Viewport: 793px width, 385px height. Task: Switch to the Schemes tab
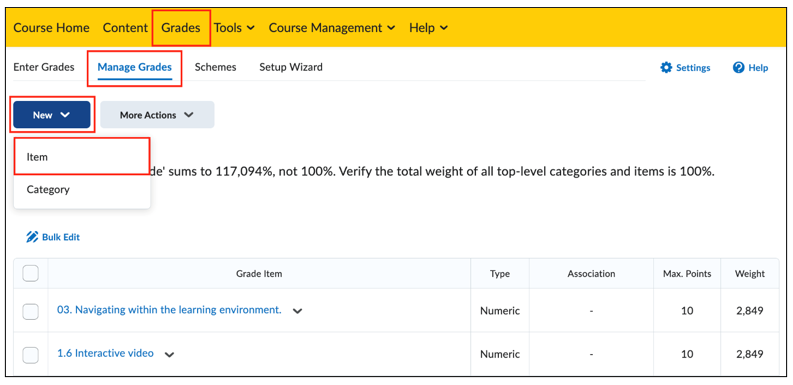click(215, 67)
